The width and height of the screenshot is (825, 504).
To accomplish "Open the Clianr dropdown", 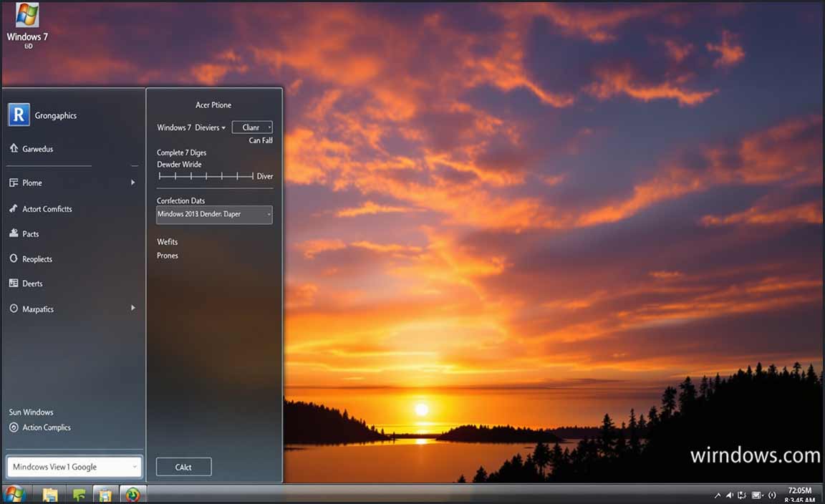I will (x=252, y=127).
